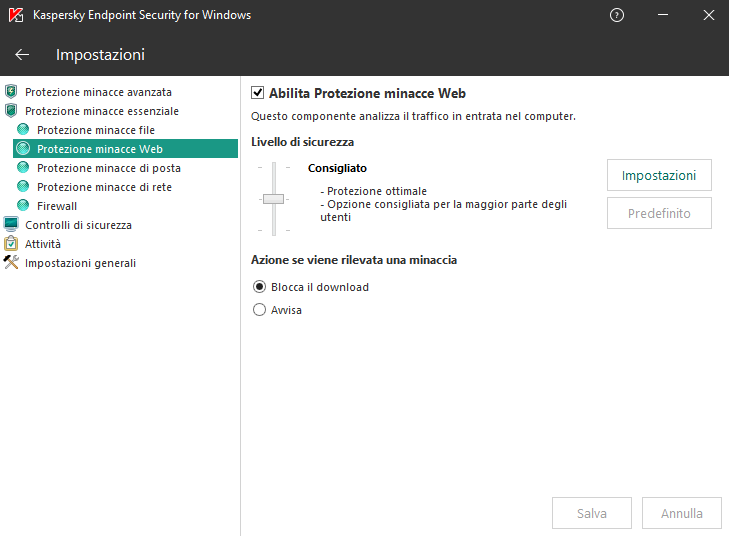Set security slider to the top level tick
Image resolution: width=729 pixels, height=536 pixels.
pos(274,167)
